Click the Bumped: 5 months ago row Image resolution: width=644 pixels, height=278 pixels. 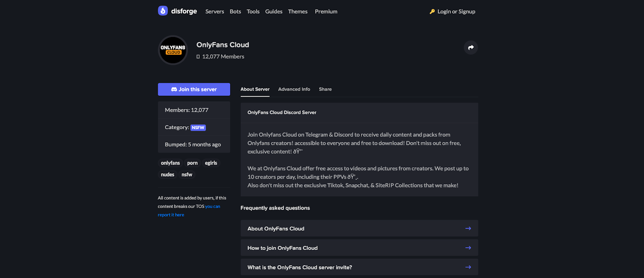[x=194, y=144]
